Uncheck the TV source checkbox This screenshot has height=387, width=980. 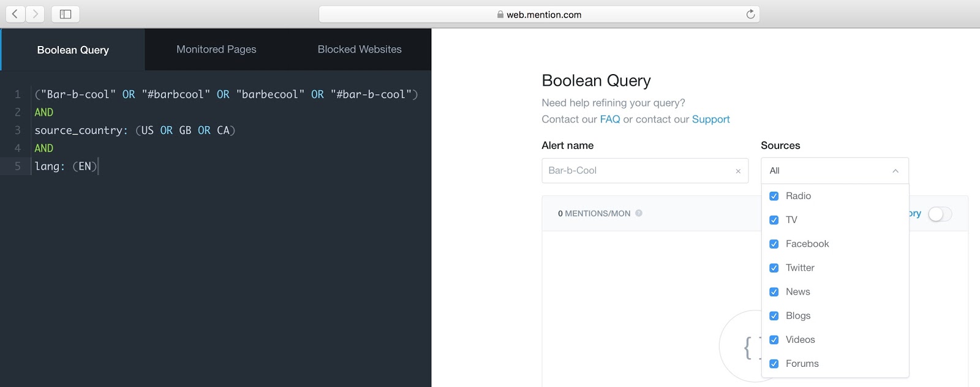pyautogui.click(x=774, y=220)
